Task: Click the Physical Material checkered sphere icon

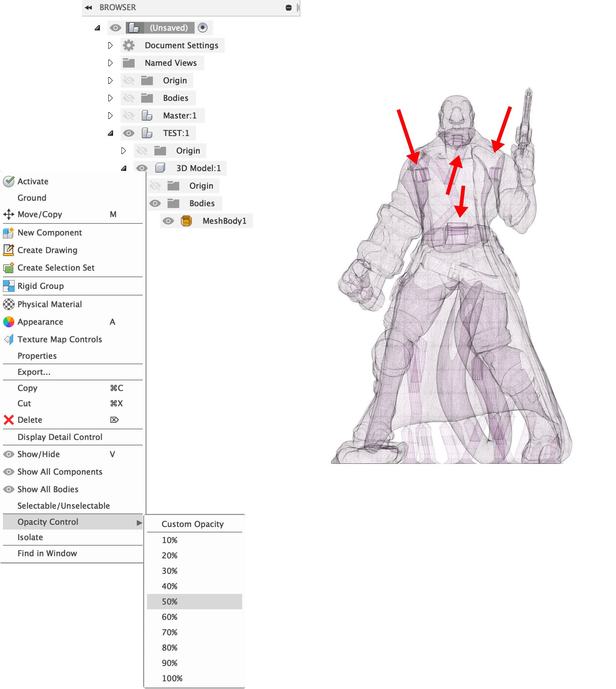Action: (9, 304)
